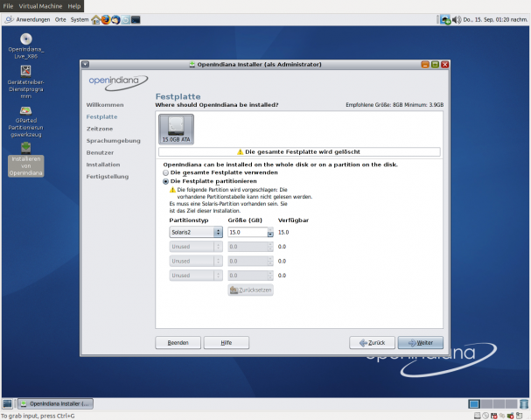Viewport: 531px width, 420px height.
Task: Click the 15.0 size spinner arrows
Action: coord(270,233)
